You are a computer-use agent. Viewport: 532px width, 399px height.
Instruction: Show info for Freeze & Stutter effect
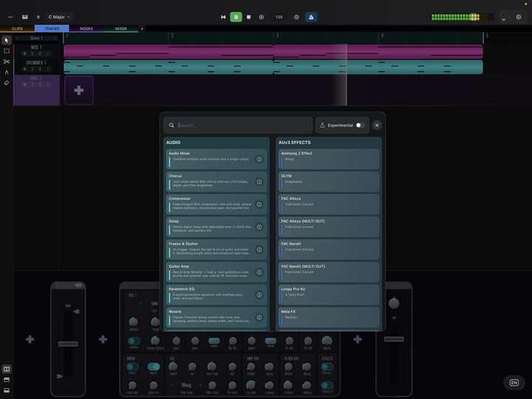[259, 250]
